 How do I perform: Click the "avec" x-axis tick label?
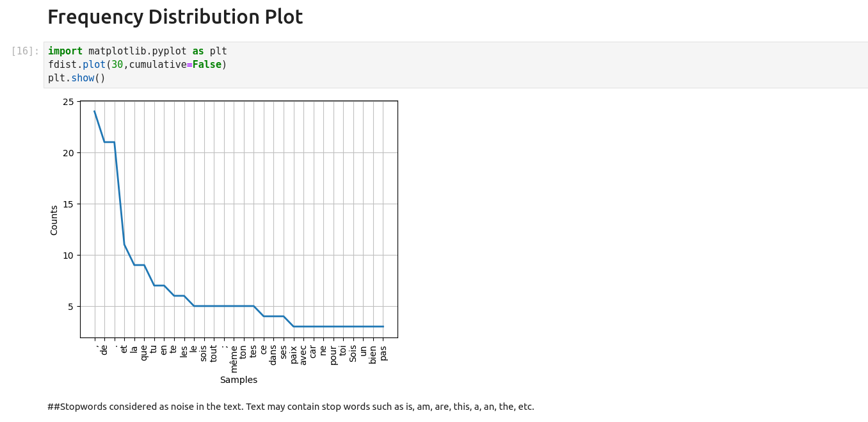tap(303, 355)
